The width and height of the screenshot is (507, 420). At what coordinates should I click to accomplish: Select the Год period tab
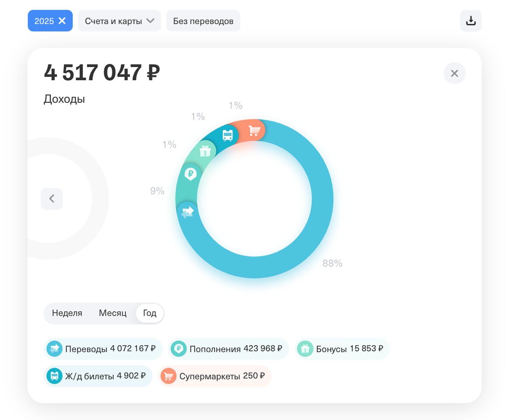click(150, 313)
